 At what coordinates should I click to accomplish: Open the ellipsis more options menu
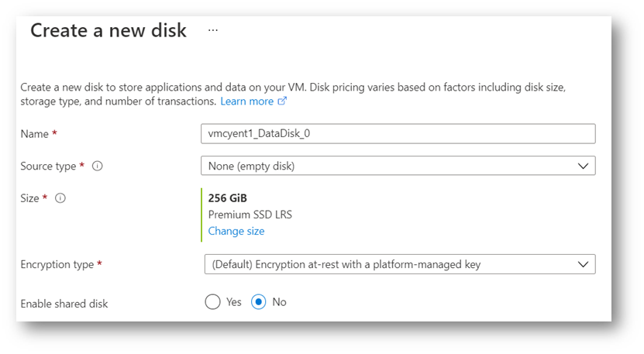[x=213, y=30]
